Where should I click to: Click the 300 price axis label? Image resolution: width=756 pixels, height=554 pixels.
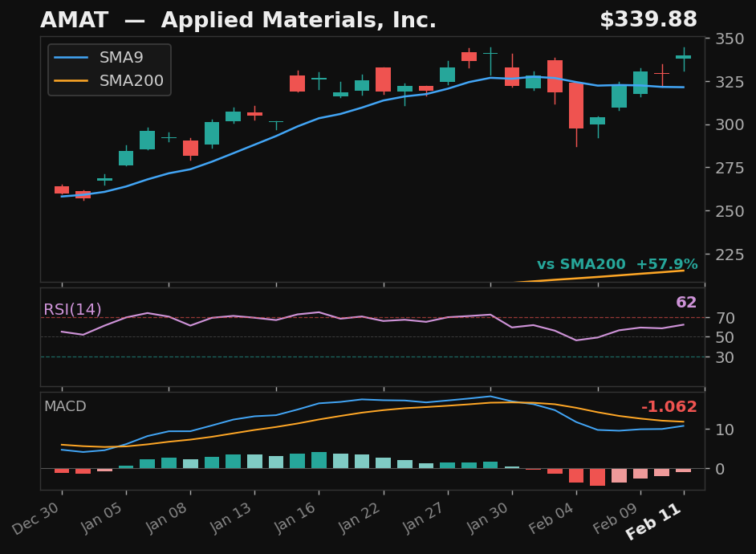(730, 125)
